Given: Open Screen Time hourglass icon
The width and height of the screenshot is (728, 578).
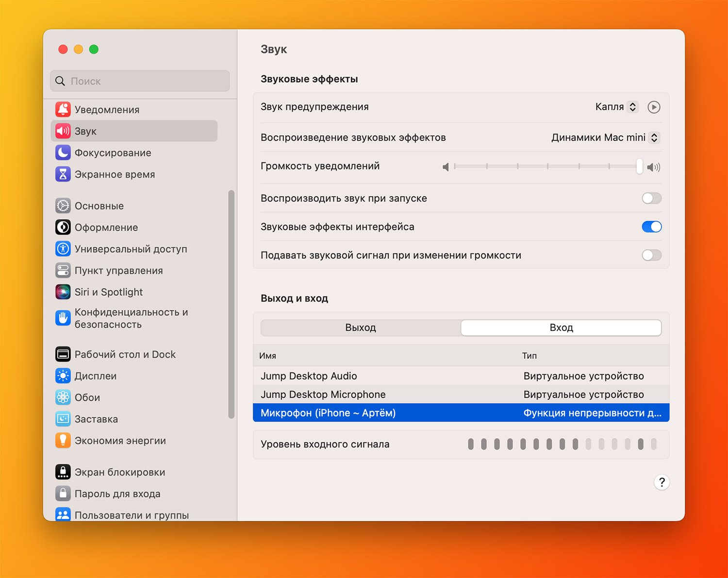Looking at the screenshot, I should coord(63,174).
